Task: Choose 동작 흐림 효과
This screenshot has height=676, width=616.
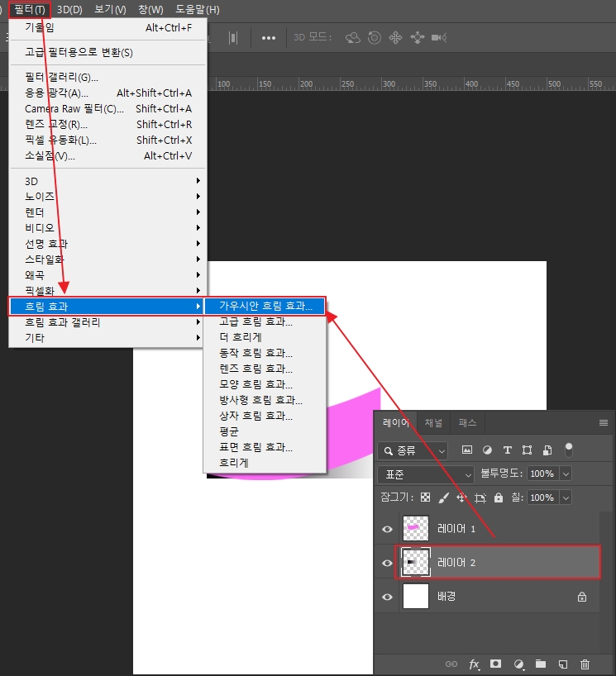Action: coord(265,353)
